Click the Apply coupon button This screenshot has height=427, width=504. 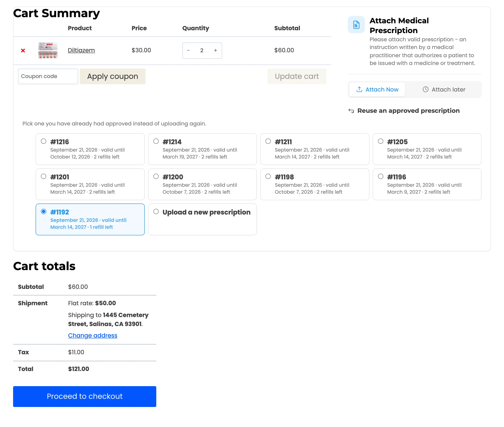click(113, 76)
